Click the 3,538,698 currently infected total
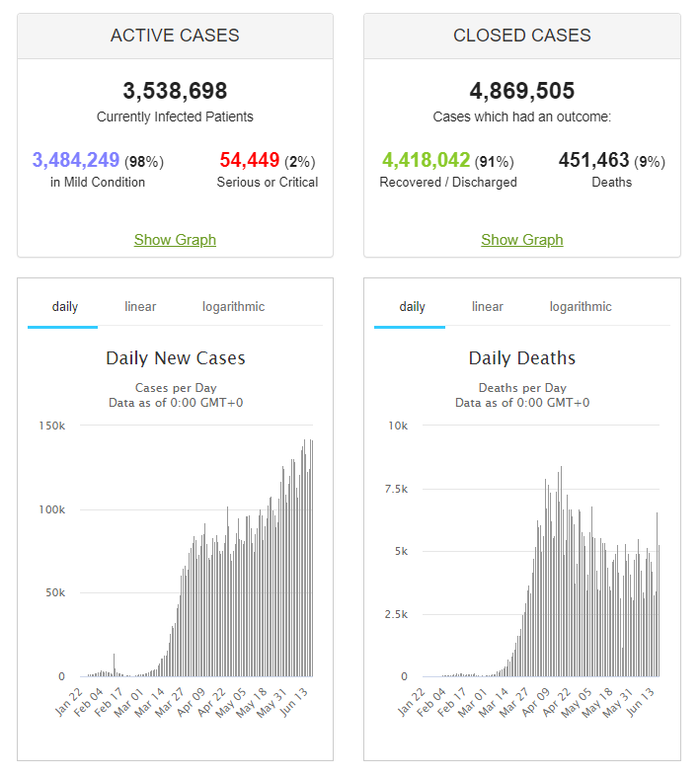The height and width of the screenshot is (777, 700). click(x=175, y=92)
